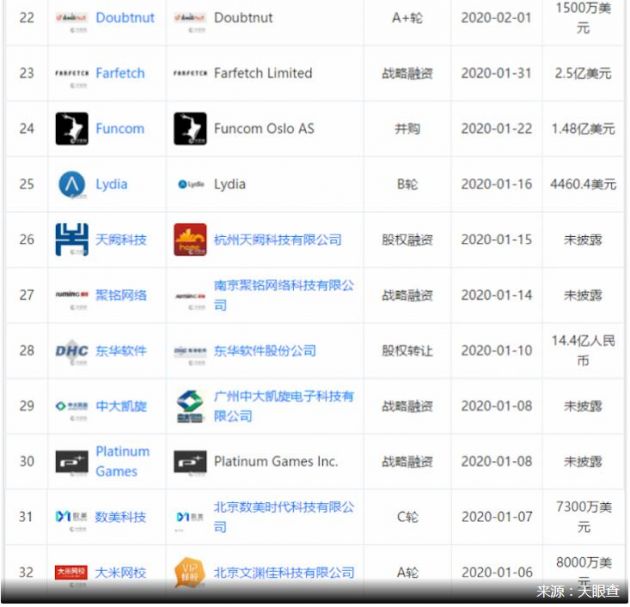The image size is (630, 607).
Task: Click the 北京数美时代 company logo icon
Action: [190, 517]
